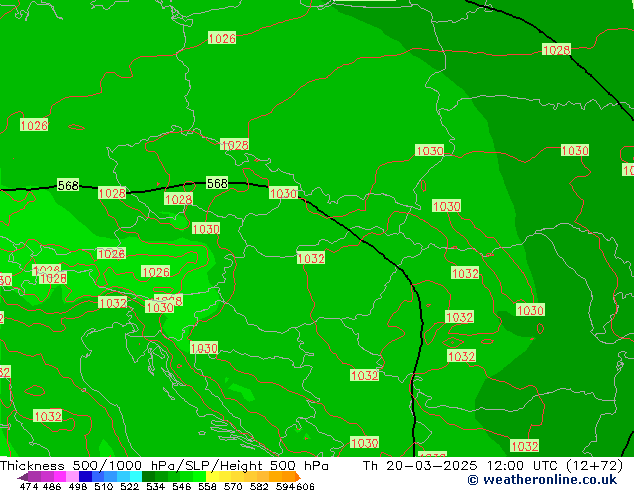Click the legend value 558
The height and width of the screenshot is (490, 634).
pyautogui.click(x=207, y=486)
